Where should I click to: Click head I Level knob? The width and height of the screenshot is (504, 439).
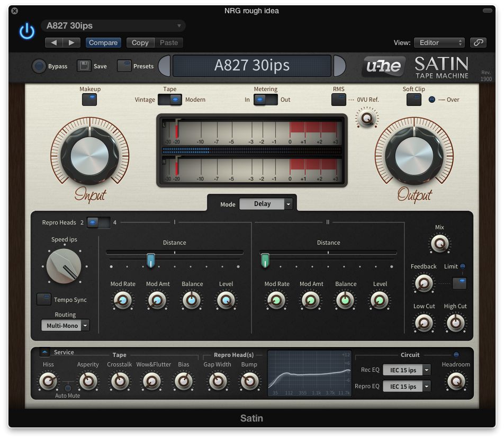(226, 300)
